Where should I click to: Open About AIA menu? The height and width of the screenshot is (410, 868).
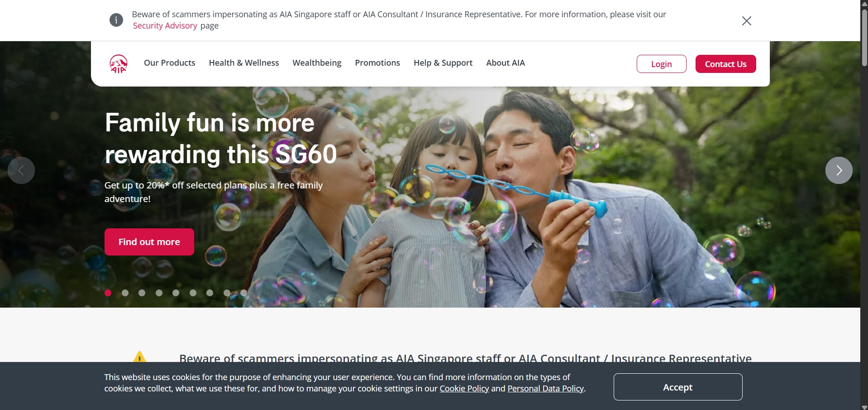pyautogui.click(x=506, y=63)
